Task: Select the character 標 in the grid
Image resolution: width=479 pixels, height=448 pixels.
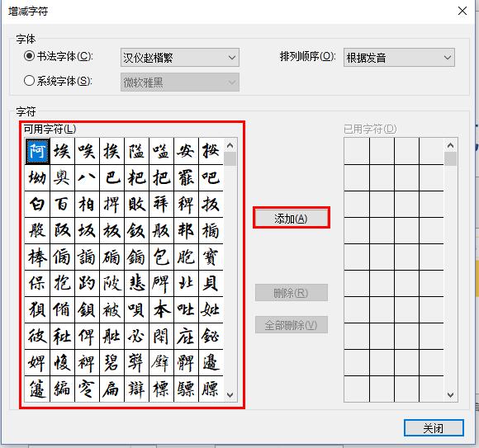Action: pos(161,389)
